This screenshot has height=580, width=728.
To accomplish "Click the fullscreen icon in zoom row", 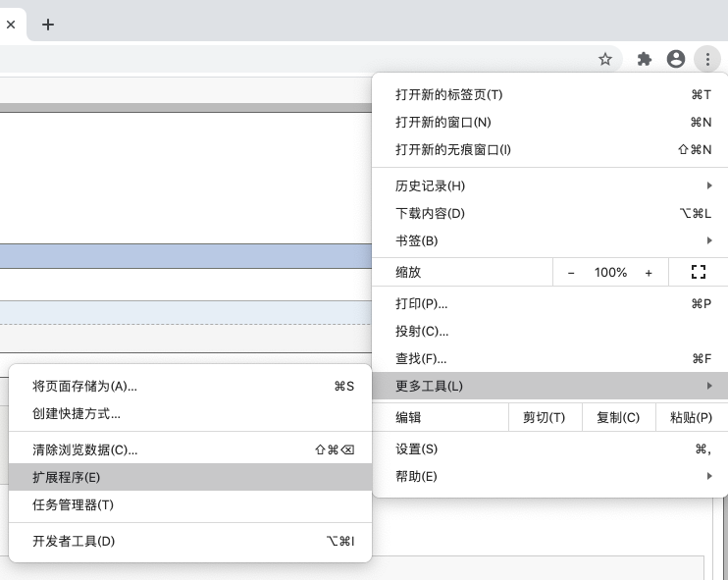I will coord(699,272).
